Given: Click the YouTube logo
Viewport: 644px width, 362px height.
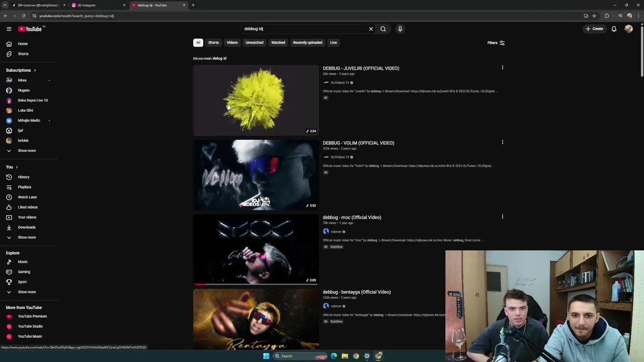Looking at the screenshot, I should [30, 29].
